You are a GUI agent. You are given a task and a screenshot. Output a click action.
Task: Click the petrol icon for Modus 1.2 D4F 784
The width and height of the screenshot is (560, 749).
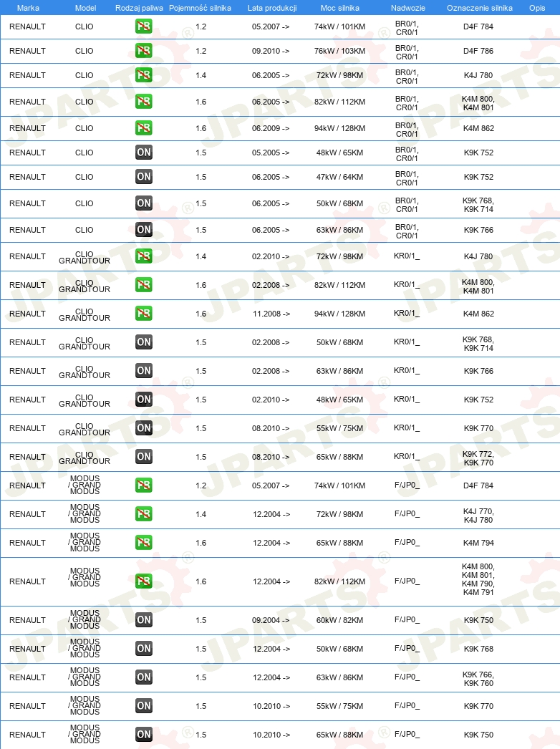coord(144,485)
